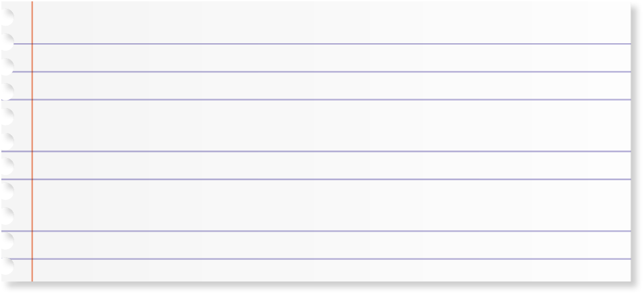Screen dimensions: 644x295
Task: Click the third blue ruled line from top
Action: click(324, 99)
